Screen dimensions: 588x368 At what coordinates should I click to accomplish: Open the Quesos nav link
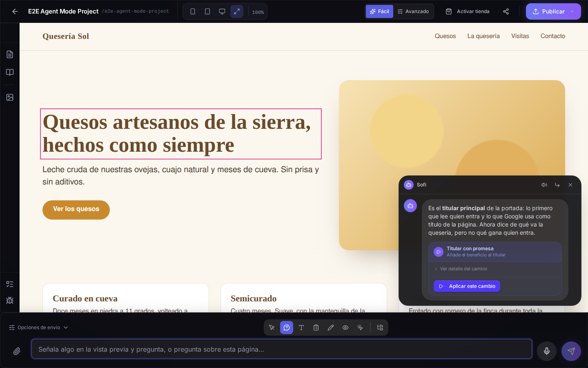click(x=445, y=36)
